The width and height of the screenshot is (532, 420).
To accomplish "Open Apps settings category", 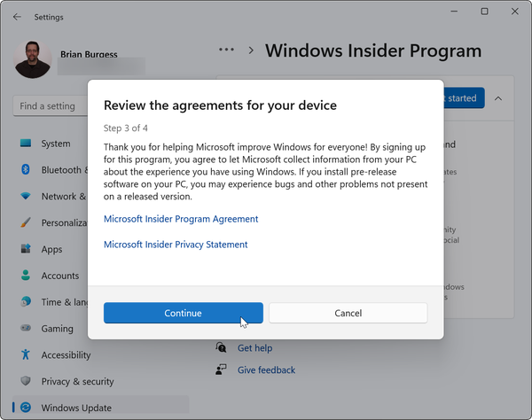I will [x=51, y=249].
